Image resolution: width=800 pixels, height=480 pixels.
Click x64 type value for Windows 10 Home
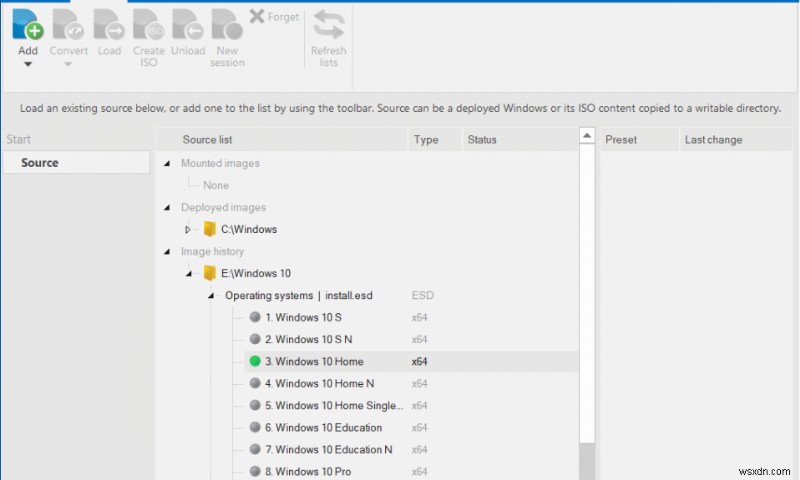pos(419,361)
